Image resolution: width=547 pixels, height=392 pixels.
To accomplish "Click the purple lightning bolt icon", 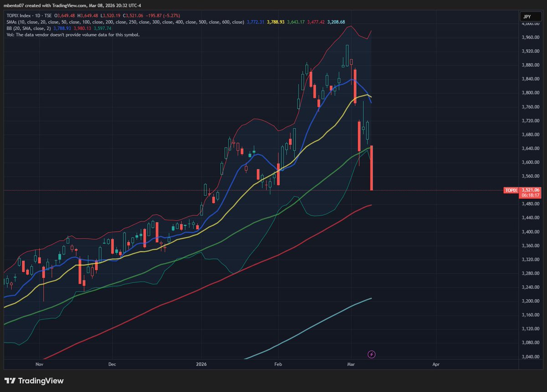I will [371, 354].
